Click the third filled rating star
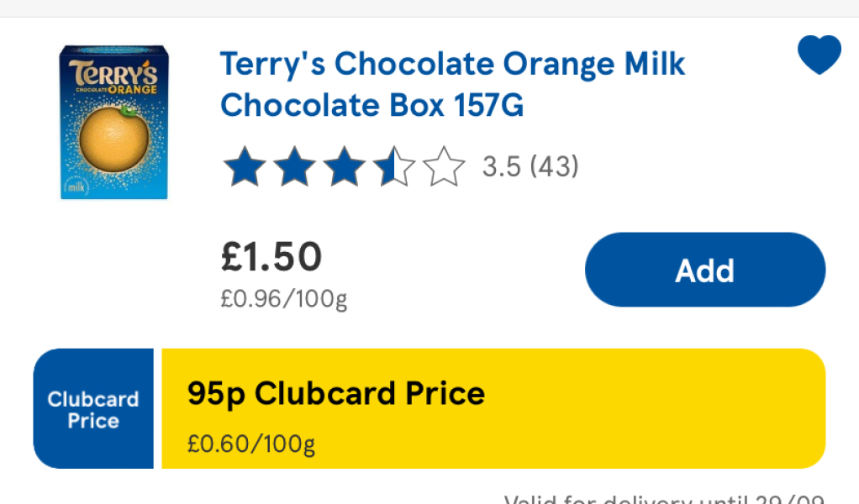 345,166
